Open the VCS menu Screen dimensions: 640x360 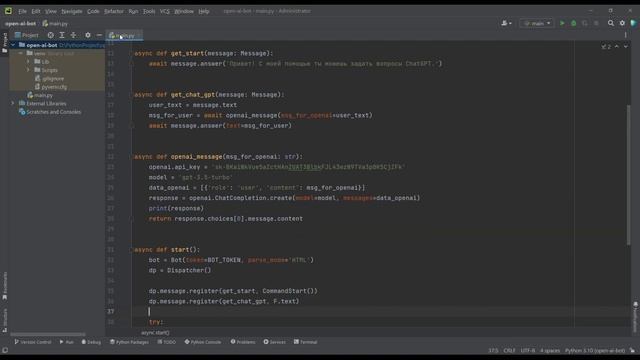[165, 11]
